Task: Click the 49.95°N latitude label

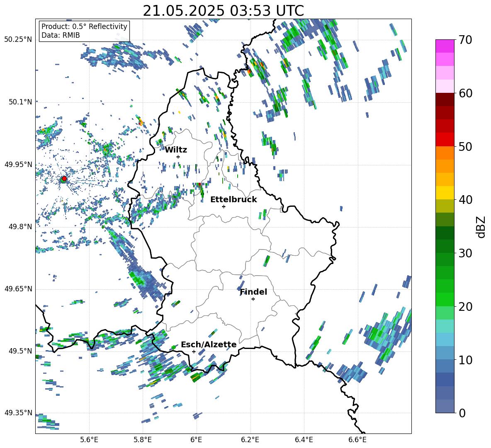Action: (18, 164)
